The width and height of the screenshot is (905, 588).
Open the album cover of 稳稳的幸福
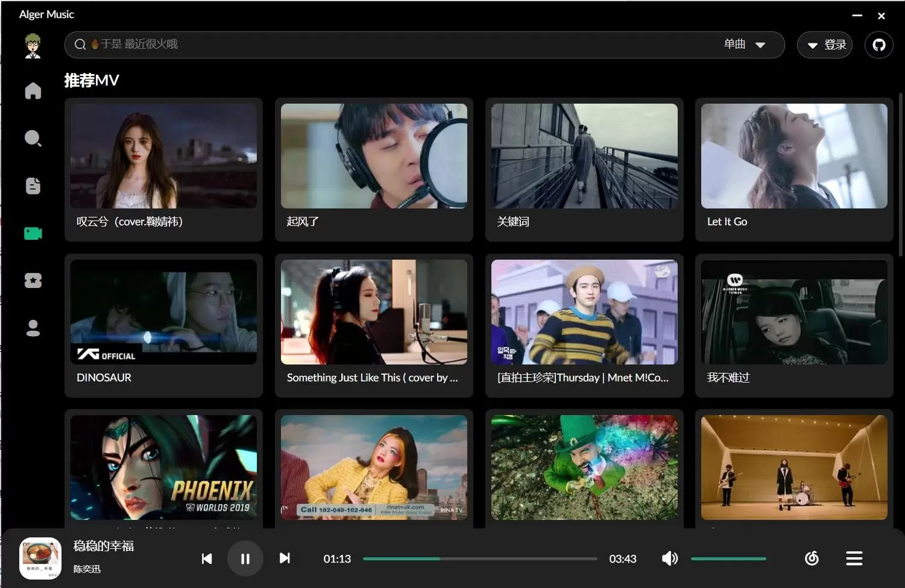pyautogui.click(x=40, y=558)
